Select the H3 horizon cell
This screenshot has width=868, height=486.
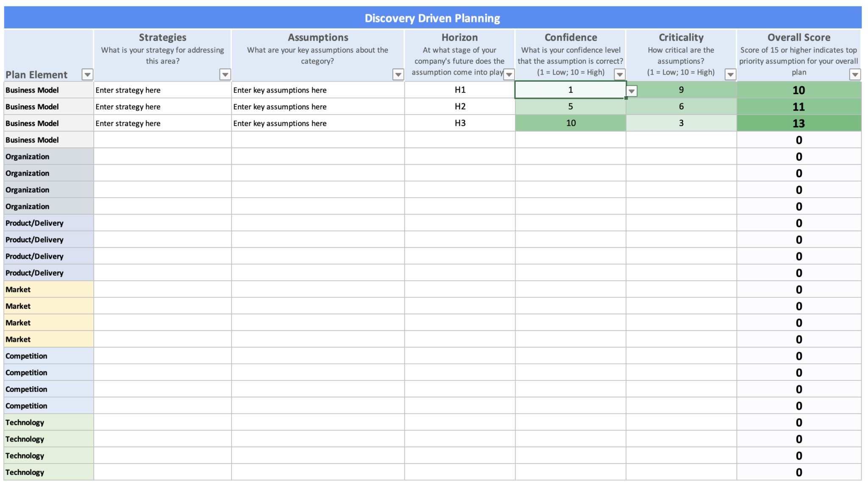click(x=459, y=123)
